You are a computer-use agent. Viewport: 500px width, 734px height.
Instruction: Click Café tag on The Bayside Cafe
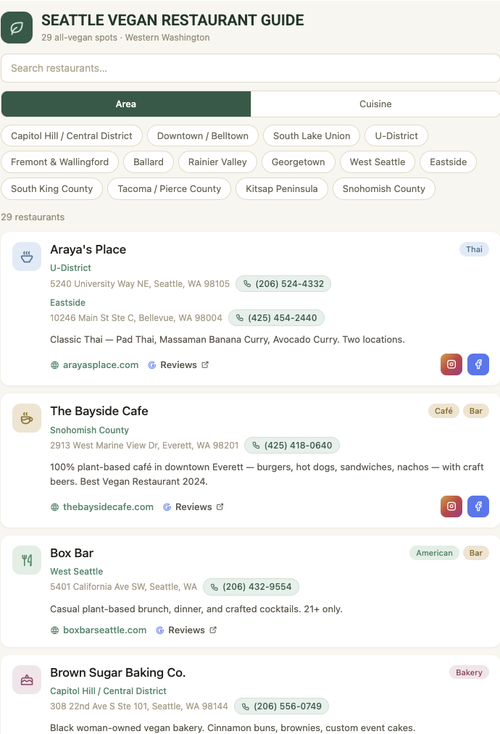tap(443, 411)
